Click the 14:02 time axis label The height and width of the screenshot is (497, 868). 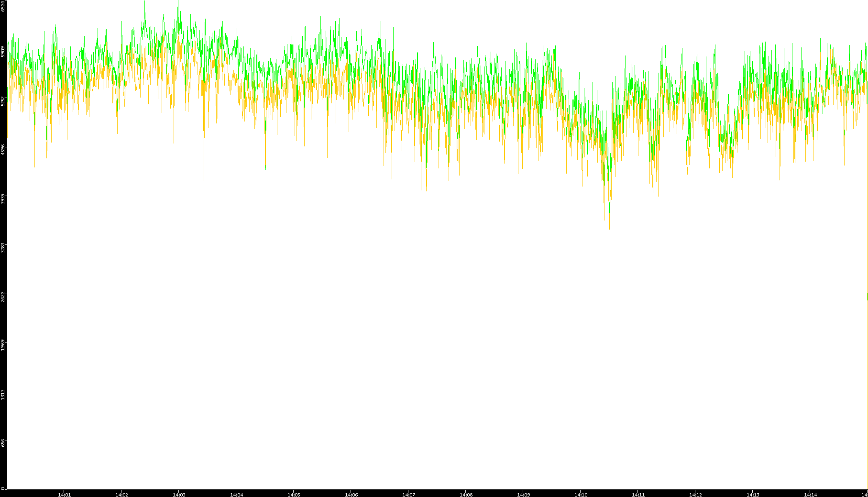pos(121,495)
